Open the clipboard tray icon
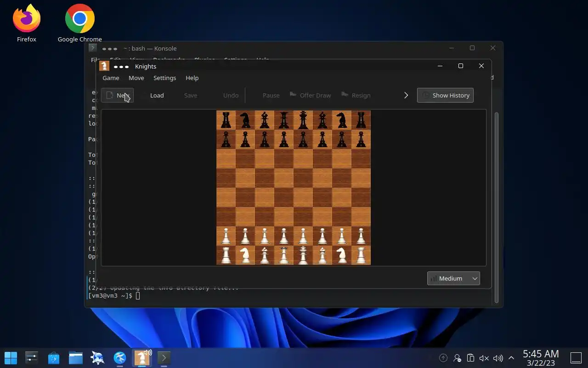Viewport: 588px width, 368px height. pyautogui.click(x=470, y=358)
